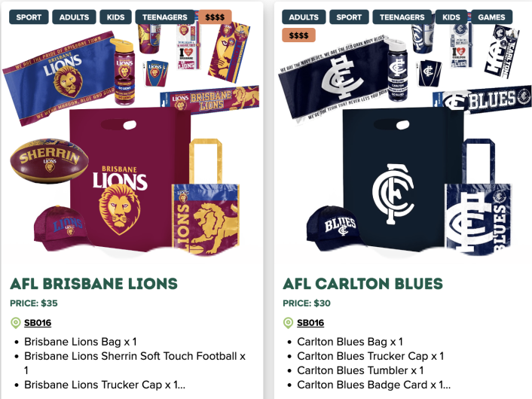
Task: Choose the KIDS tag on Brisbane Lions card
Action: coord(116,17)
